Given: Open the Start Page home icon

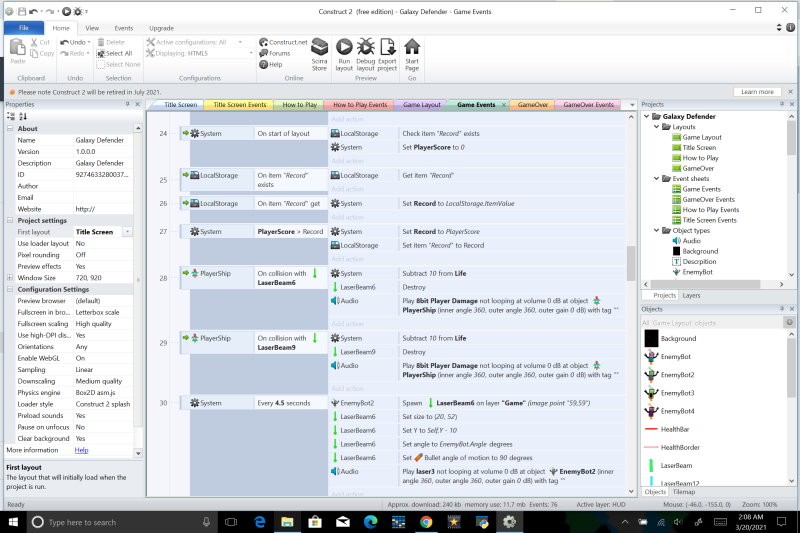Looking at the screenshot, I should point(412,47).
